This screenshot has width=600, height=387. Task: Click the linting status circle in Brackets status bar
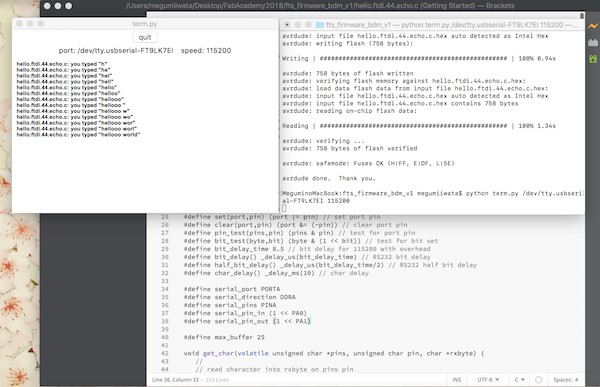click(538, 380)
